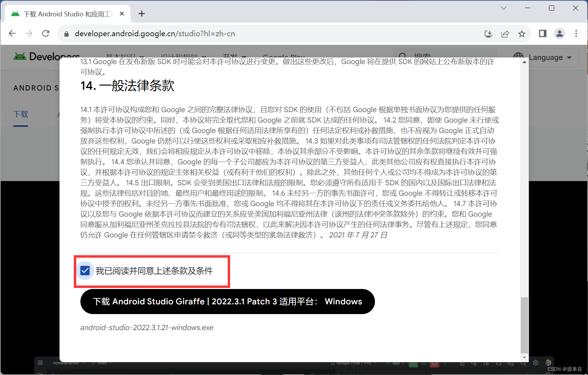Open the Chrome profile avatar menu
The width and height of the screenshot is (588, 375).
tap(559, 33)
